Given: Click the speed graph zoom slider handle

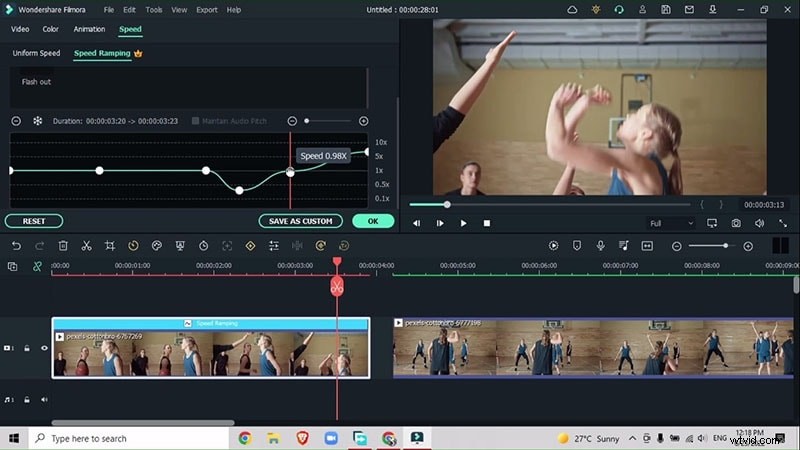Looking at the screenshot, I should coord(307,121).
